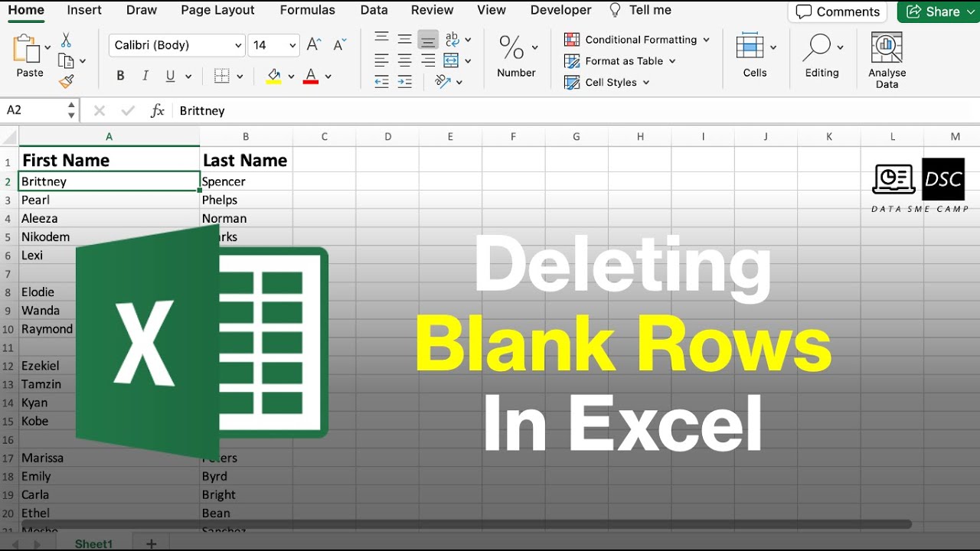Screen dimensions: 980x551
Task: Switch to the Draw tab
Action: click(x=142, y=10)
